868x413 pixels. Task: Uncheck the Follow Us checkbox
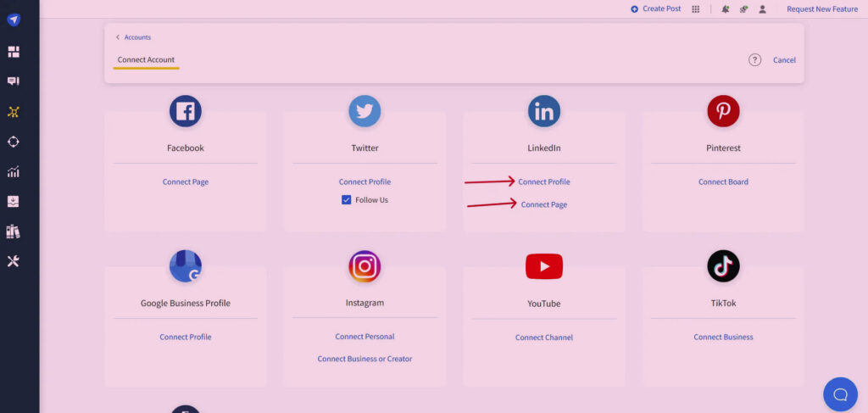coord(347,200)
